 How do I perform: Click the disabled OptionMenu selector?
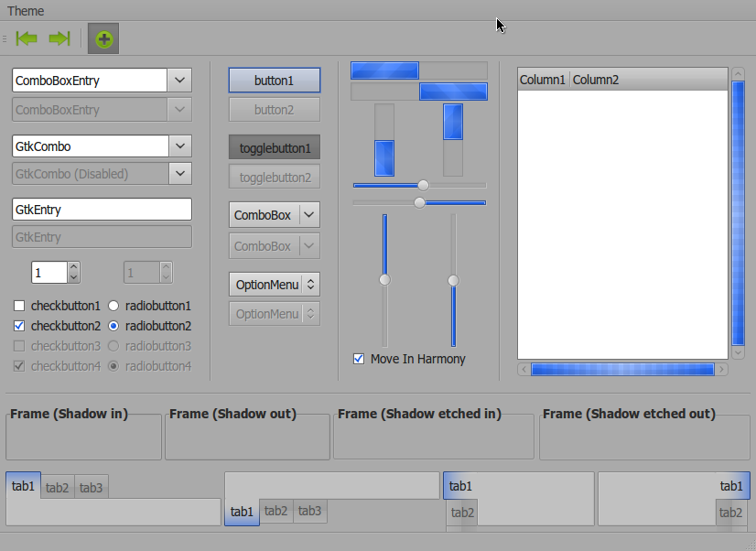(x=275, y=314)
